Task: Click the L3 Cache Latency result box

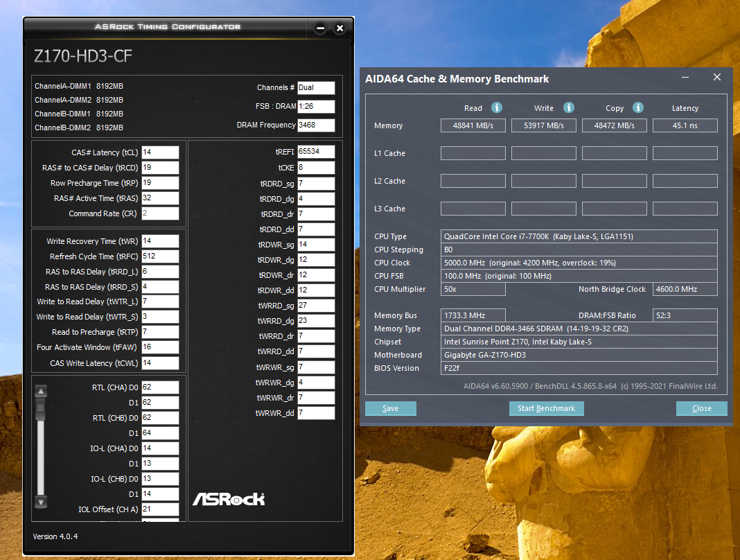Action: pos(685,209)
